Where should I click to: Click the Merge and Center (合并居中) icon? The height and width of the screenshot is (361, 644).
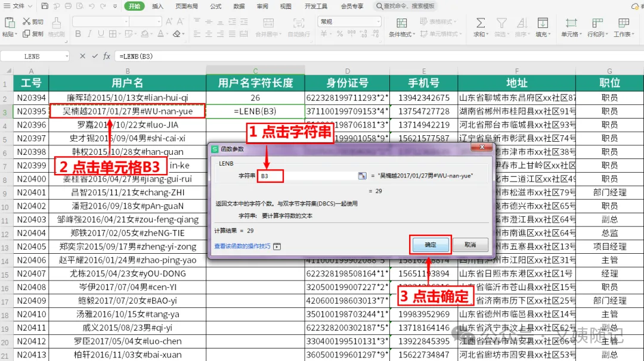(268, 23)
